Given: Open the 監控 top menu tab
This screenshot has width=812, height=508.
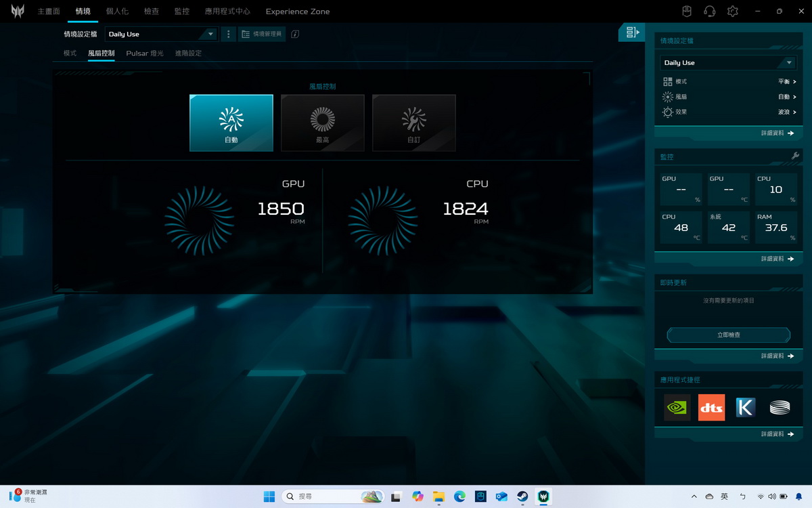Looking at the screenshot, I should pos(181,12).
